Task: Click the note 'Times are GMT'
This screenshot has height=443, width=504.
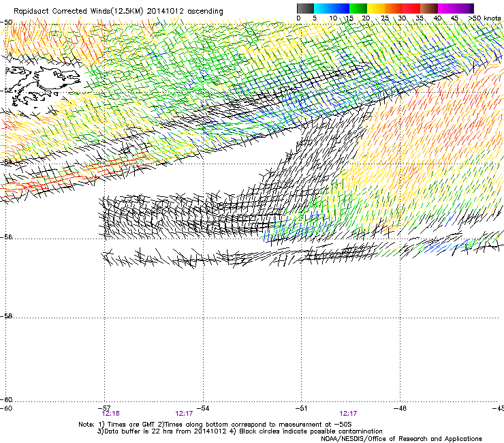Action: point(131,425)
